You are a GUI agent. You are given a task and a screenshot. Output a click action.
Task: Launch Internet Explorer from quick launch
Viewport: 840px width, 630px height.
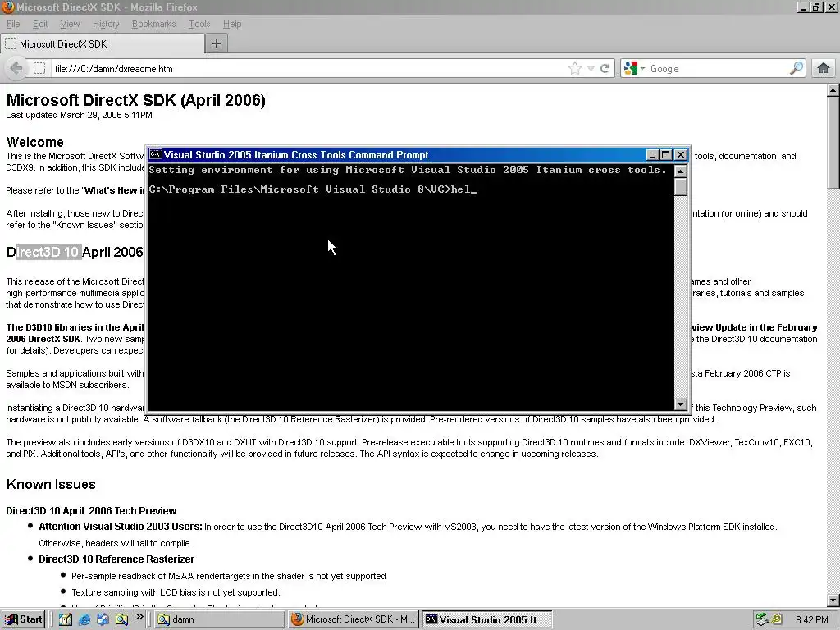click(84, 619)
